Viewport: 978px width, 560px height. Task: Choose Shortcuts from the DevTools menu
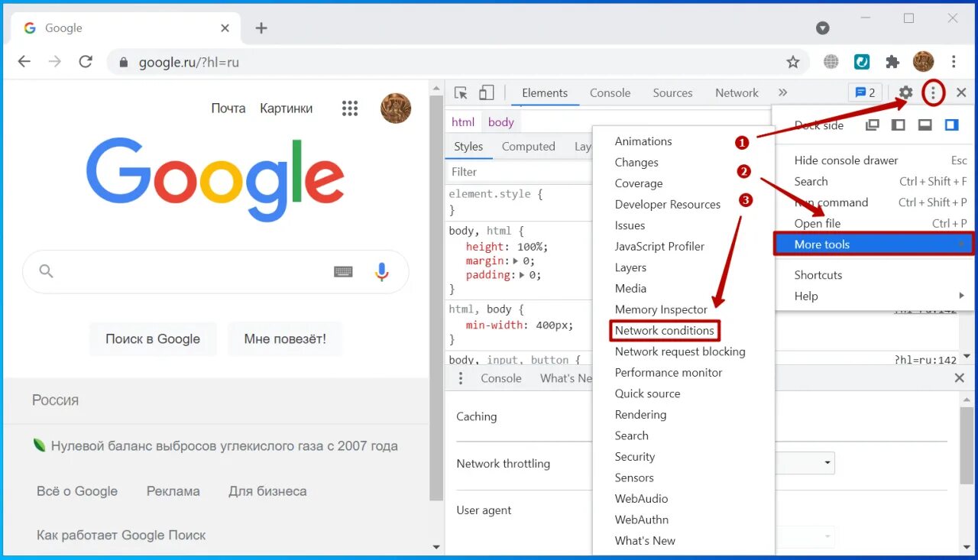(x=873, y=275)
